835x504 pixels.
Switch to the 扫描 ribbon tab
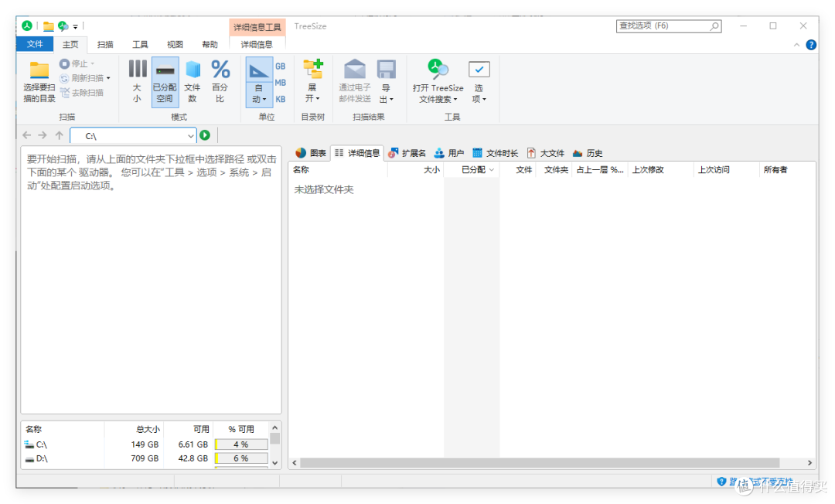point(105,44)
